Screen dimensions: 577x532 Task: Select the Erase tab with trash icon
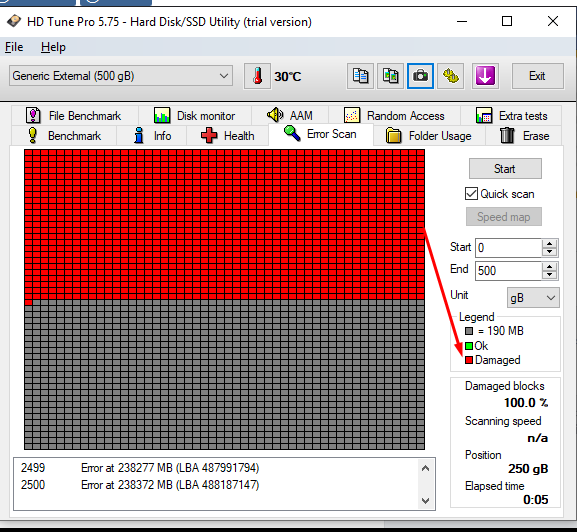tap(524, 136)
